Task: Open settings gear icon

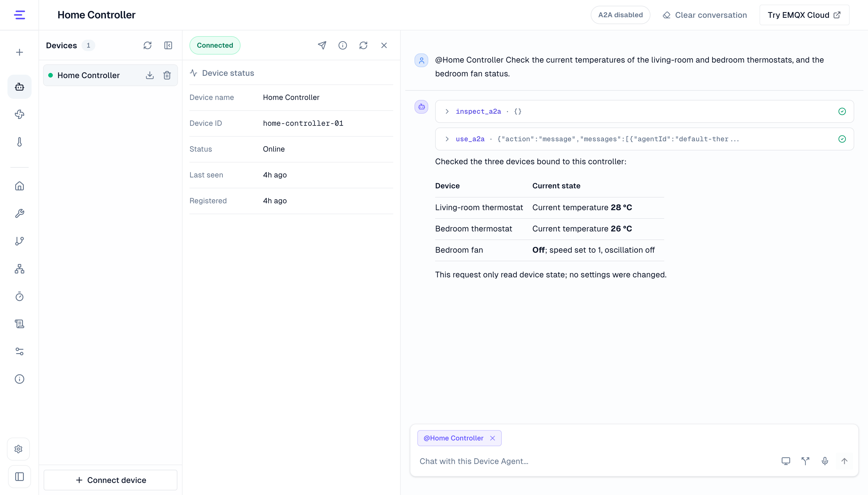Action: click(x=19, y=449)
